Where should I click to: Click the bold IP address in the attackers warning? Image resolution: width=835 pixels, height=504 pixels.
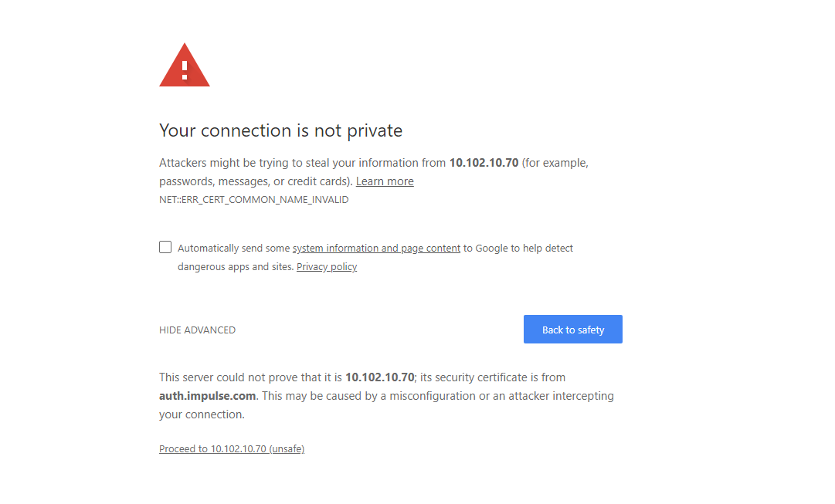[484, 163]
